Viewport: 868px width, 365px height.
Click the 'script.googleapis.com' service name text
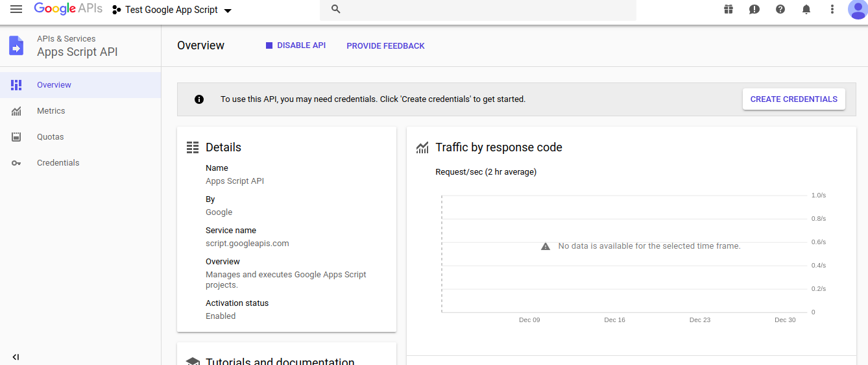247,244
